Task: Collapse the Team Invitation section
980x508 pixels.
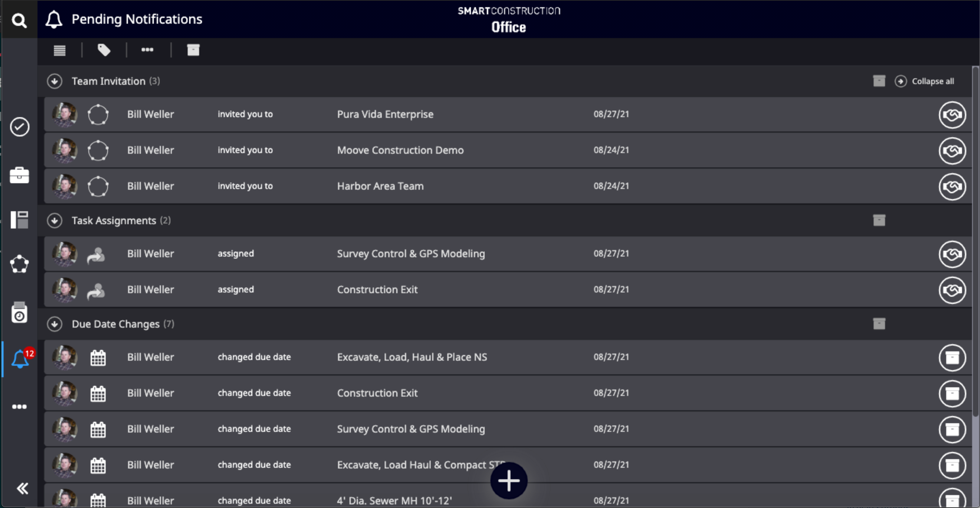Action: coord(54,81)
